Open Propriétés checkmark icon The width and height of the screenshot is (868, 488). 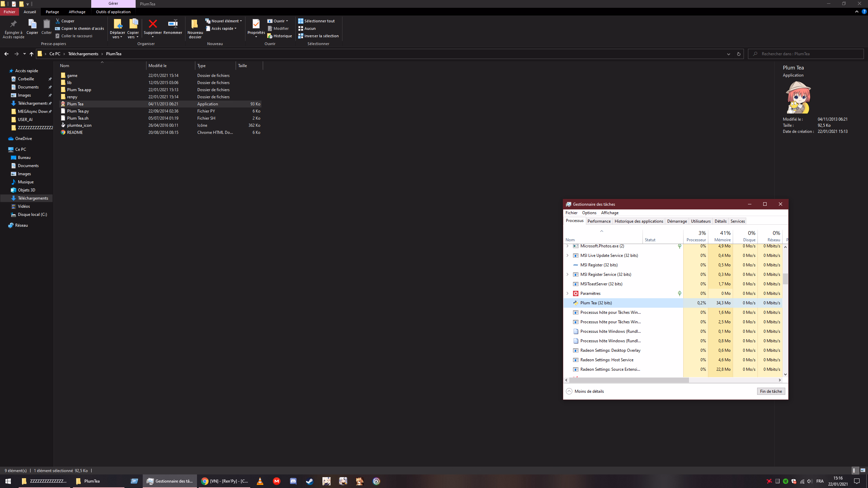pyautogui.click(x=256, y=24)
